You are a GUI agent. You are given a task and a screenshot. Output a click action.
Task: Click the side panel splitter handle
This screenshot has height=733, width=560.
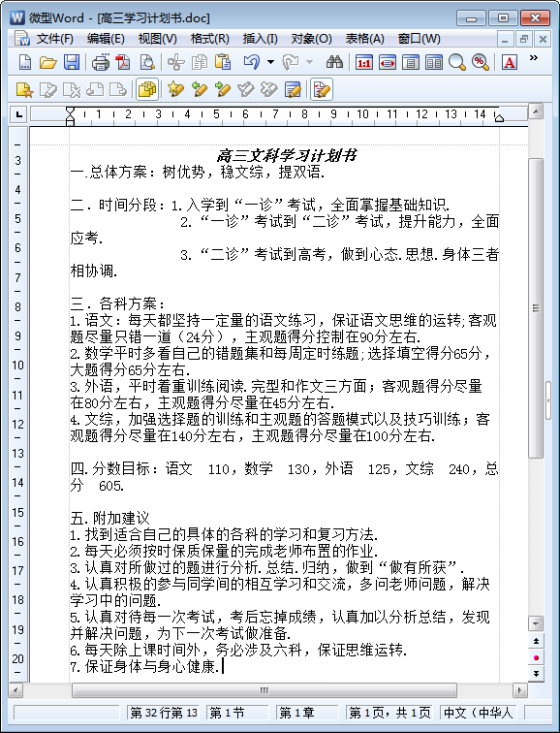547,400
